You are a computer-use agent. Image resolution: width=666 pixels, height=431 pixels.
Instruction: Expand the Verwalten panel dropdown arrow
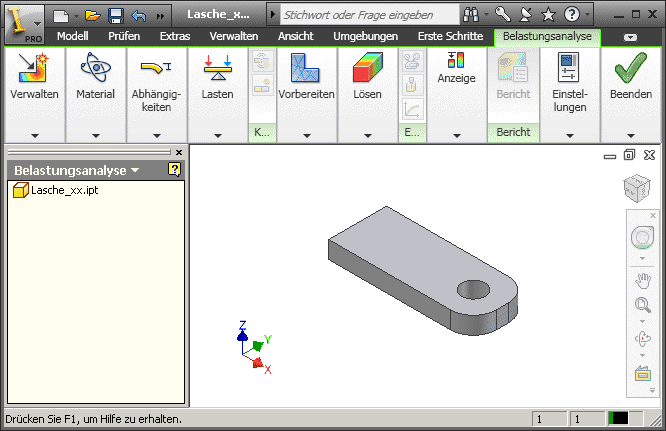(34, 135)
